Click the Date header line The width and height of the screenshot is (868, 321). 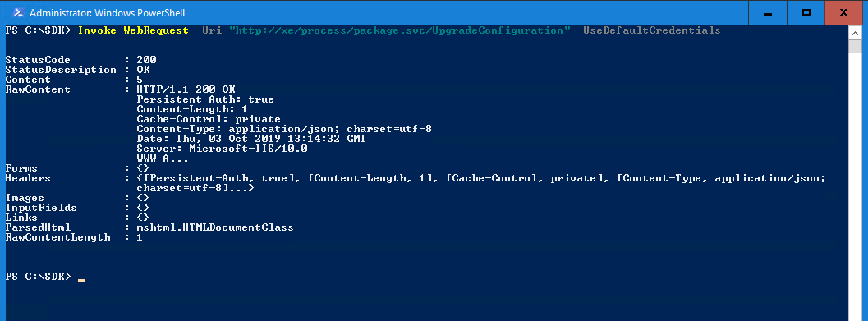250,139
